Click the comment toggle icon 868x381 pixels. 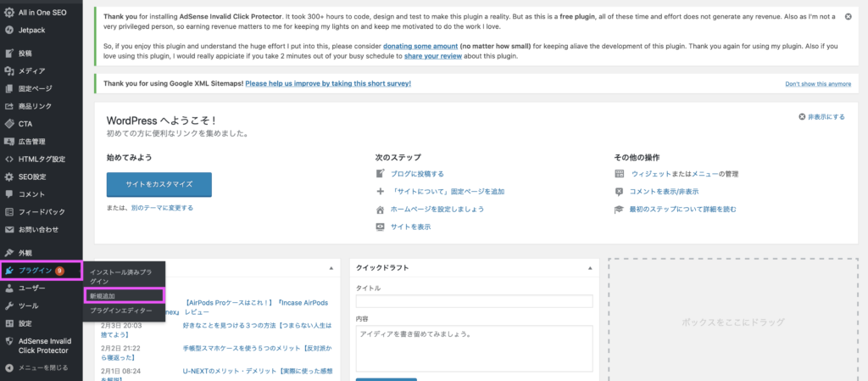[x=620, y=192]
